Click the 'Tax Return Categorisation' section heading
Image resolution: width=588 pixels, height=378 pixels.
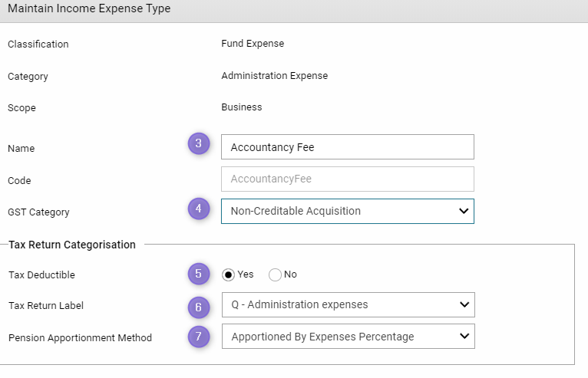tap(72, 245)
